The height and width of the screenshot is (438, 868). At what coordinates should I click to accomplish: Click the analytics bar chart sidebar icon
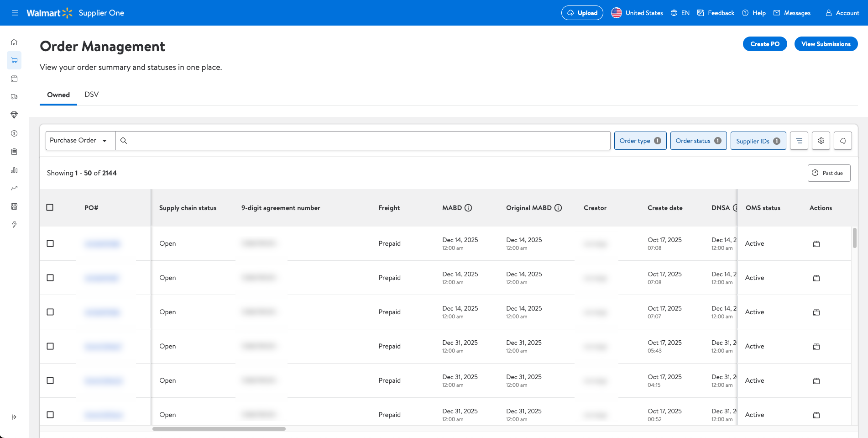[x=14, y=170]
